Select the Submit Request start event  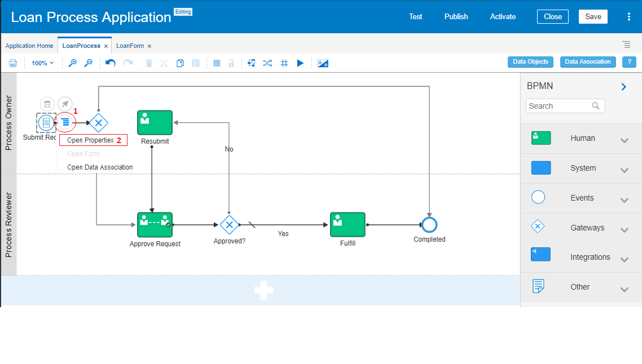[x=46, y=122]
